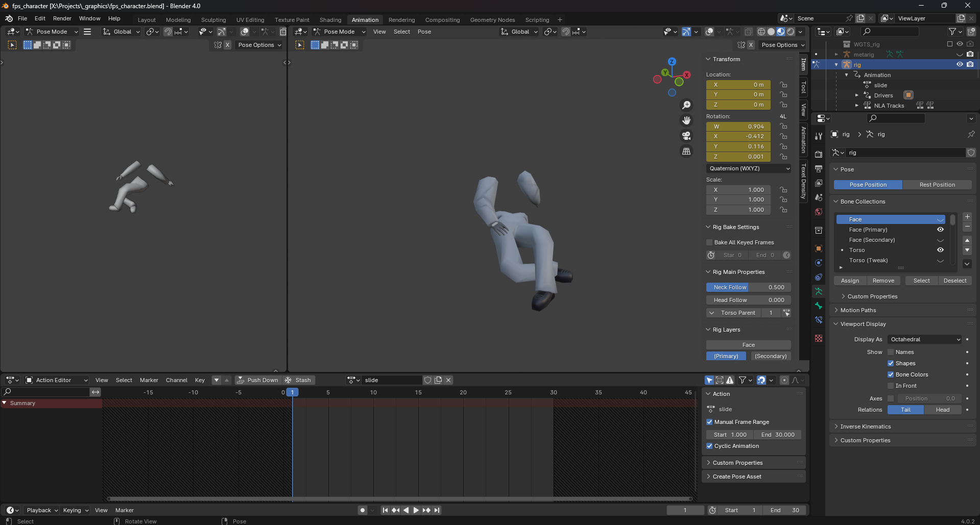980x525 pixels.
Task: Open the Display As Octahedral dropdown
Action: [925, 339]
